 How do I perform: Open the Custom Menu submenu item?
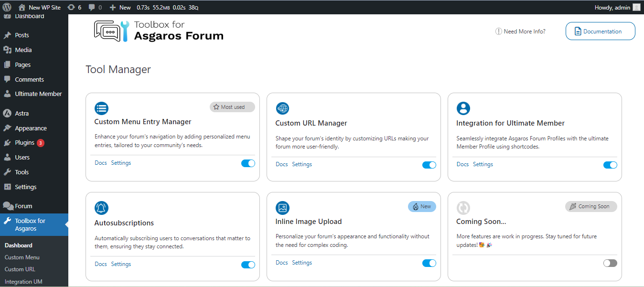pos(22,257)
